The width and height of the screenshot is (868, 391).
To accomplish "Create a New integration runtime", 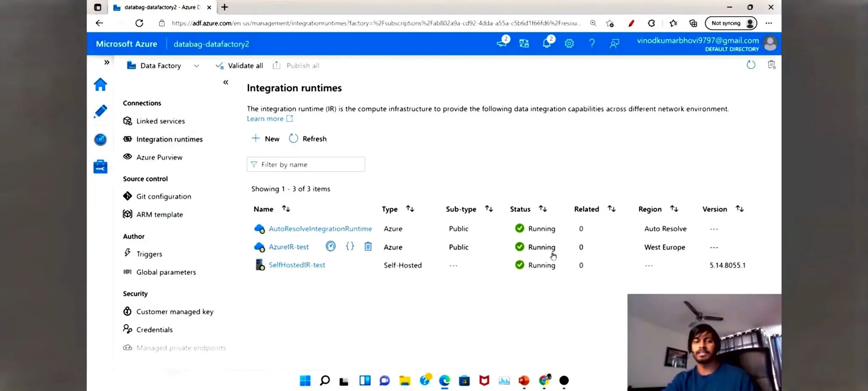I will point(265,139).
